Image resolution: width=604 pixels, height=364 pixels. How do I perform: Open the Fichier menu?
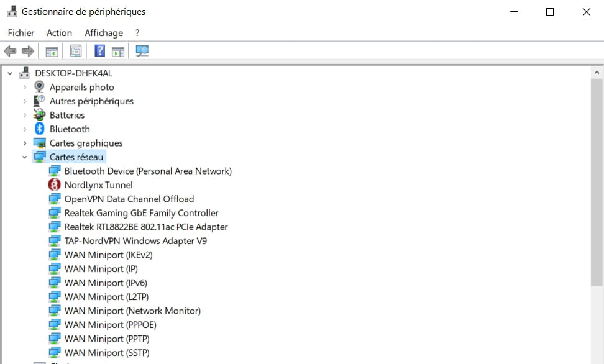(x=21, y=33)
